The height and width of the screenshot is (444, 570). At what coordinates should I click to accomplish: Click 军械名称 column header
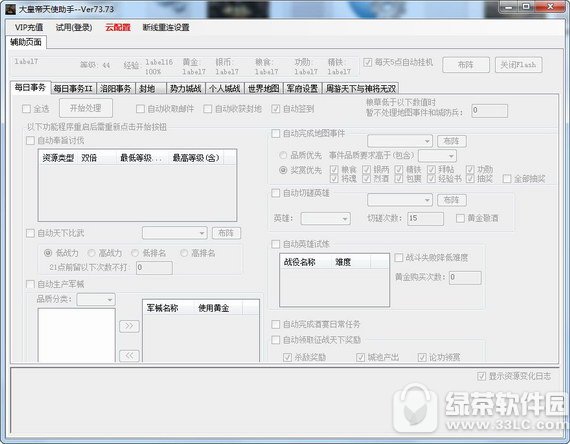tap(168, 308)
